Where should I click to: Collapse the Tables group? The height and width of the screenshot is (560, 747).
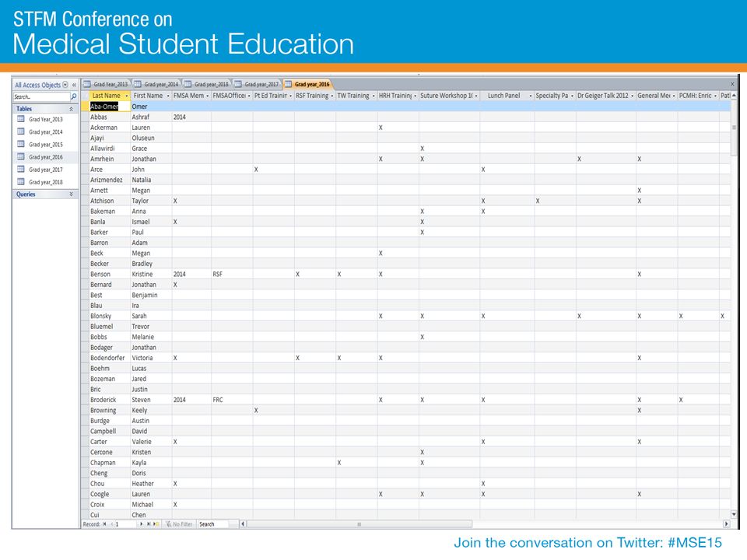point(72,109)
